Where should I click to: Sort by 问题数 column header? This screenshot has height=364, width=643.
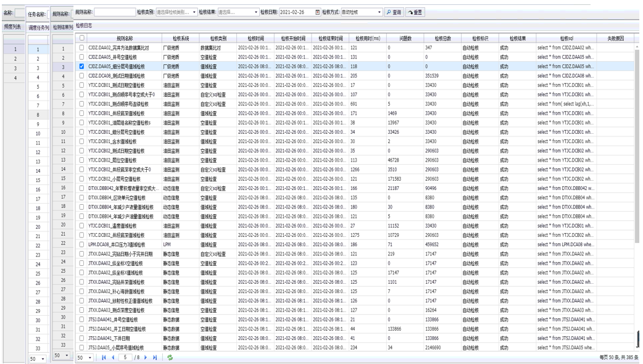click(405, 38)
